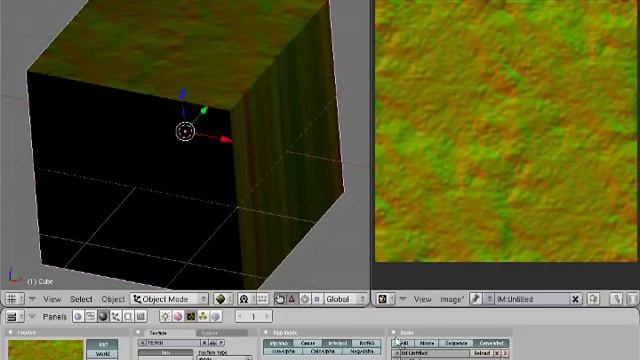
Task: Open the UV/Image editor window type selector
Action: [x=384, y=299]
